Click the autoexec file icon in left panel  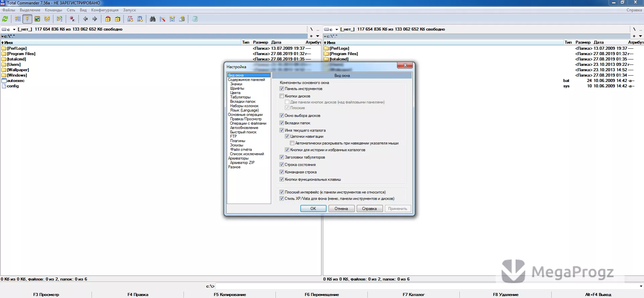(x=4, y=81)
